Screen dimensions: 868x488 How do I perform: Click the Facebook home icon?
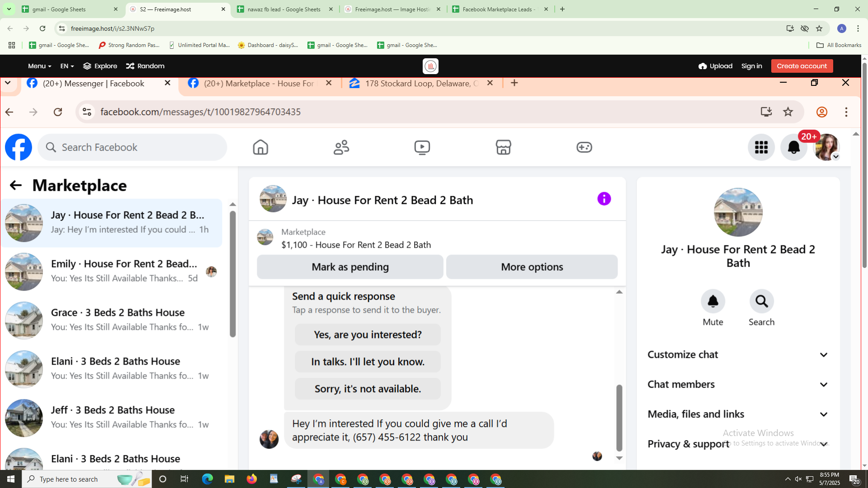click(260, 147)
